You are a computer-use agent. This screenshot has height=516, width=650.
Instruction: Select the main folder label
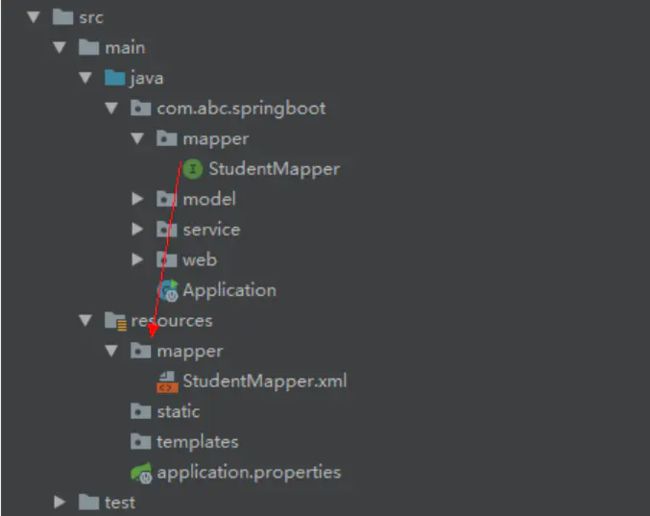(x=125, y=48)
